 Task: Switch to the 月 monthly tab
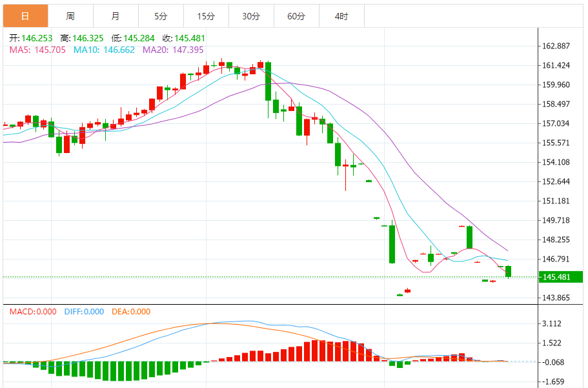tap(116, 16)
